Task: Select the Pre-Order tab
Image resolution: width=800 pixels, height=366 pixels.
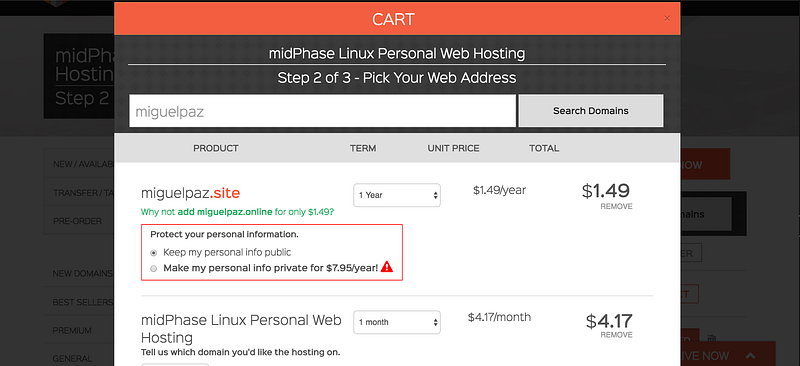Action: (x=78, y=221)
